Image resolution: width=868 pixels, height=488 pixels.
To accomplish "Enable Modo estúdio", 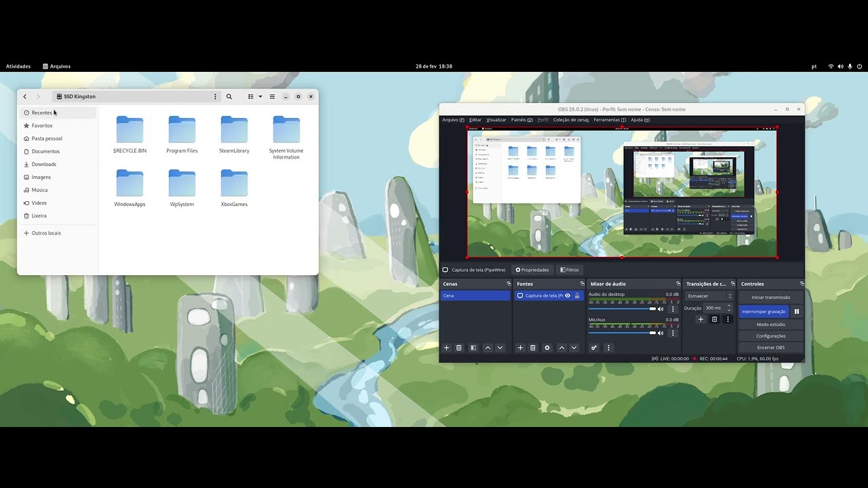I will click(771, 325).
